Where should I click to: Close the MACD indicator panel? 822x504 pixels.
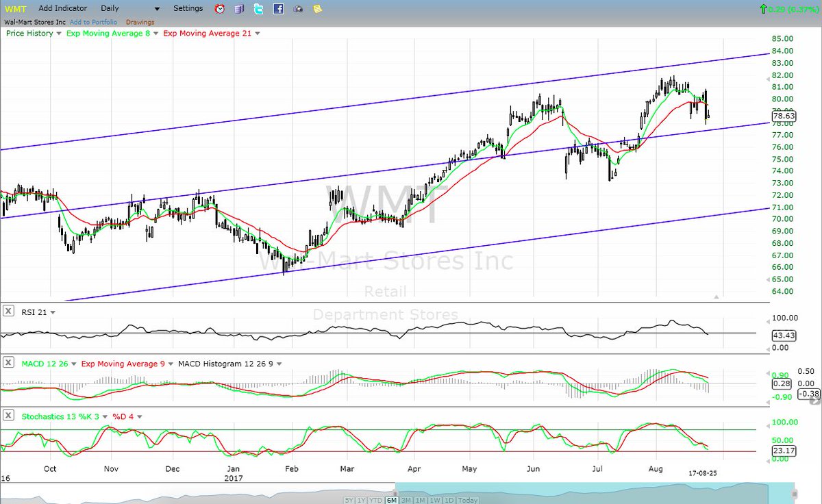tap(8, 363)
